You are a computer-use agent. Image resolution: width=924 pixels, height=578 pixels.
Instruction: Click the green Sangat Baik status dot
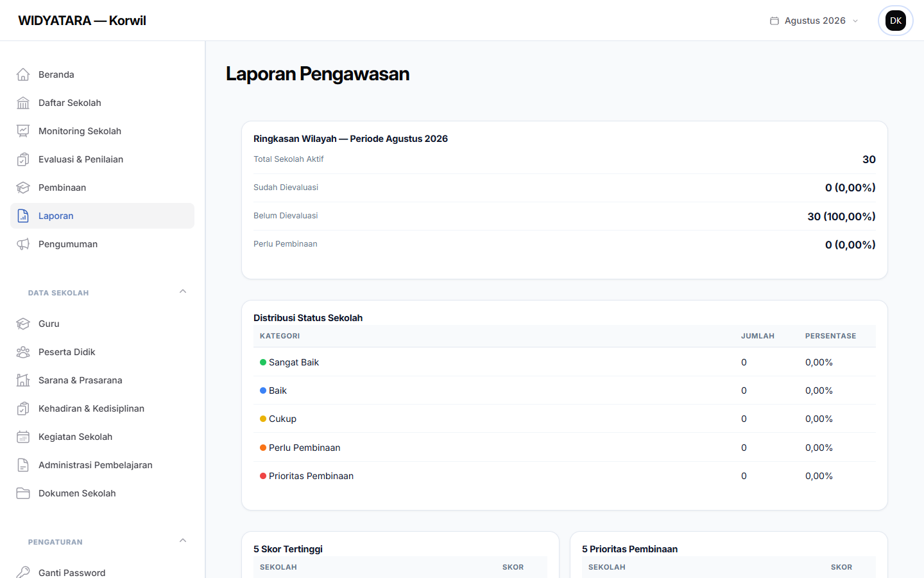point(263,362)
